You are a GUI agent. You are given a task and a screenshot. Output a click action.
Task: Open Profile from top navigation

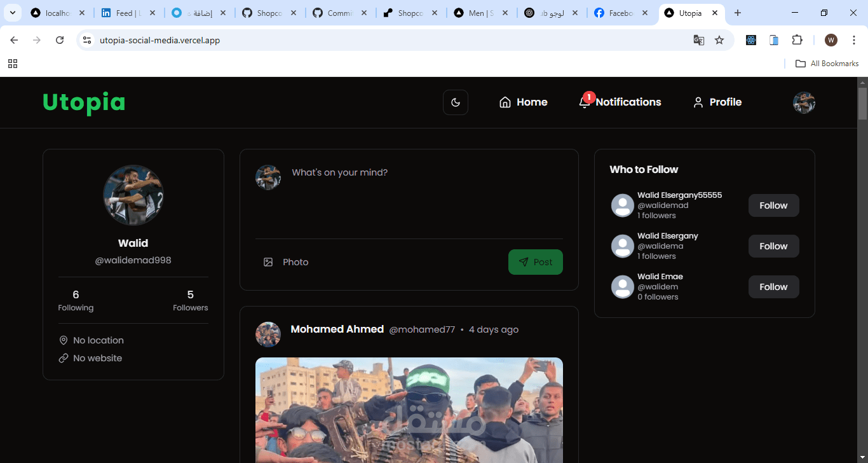click(x=717, y=102)
